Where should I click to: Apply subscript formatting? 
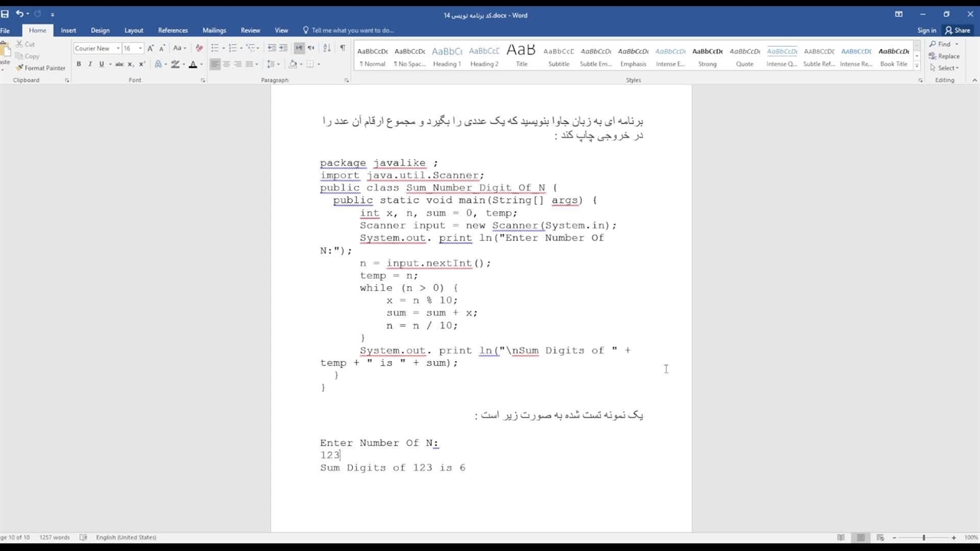pyautogui.click(x=131, y=64)
